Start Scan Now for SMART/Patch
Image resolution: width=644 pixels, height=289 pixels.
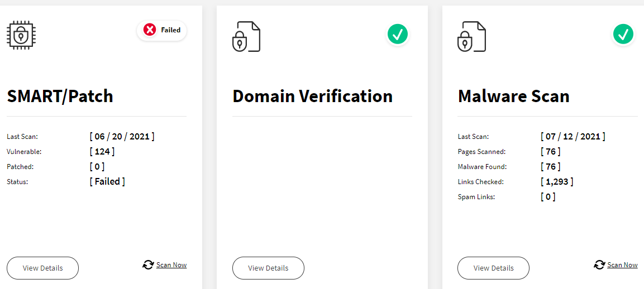point(171,265)
